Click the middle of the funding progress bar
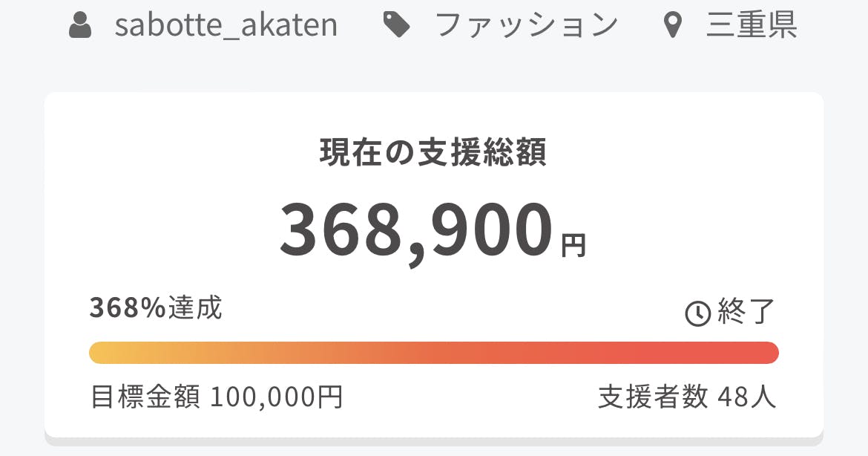The height and width of the screenshot is (456, 868). point(434,353)
